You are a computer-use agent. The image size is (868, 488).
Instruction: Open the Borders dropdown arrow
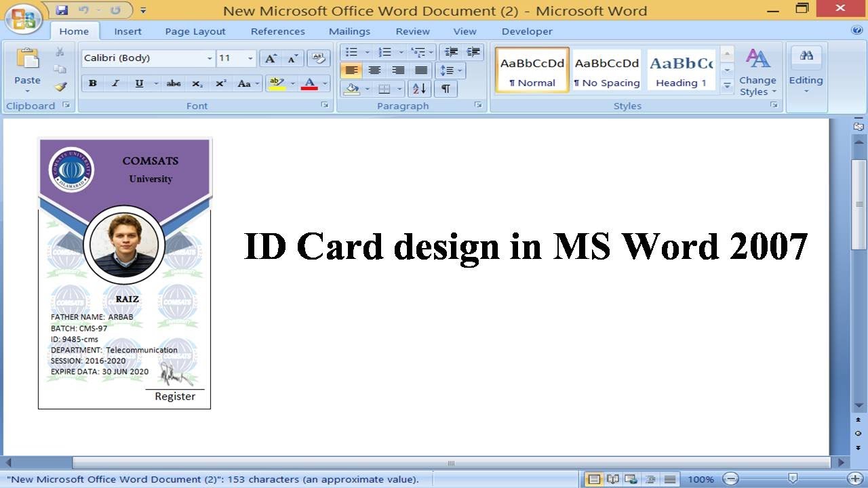[400, 89]
